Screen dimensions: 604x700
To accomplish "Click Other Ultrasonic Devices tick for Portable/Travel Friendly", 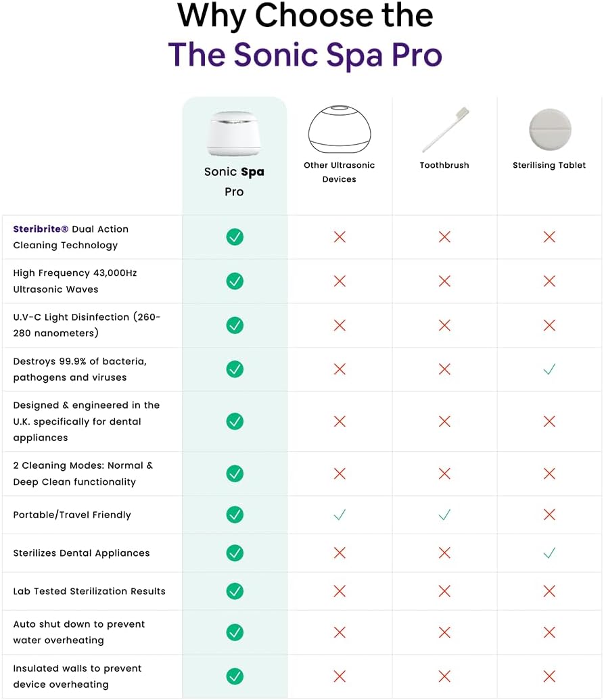I will (340, 515).
